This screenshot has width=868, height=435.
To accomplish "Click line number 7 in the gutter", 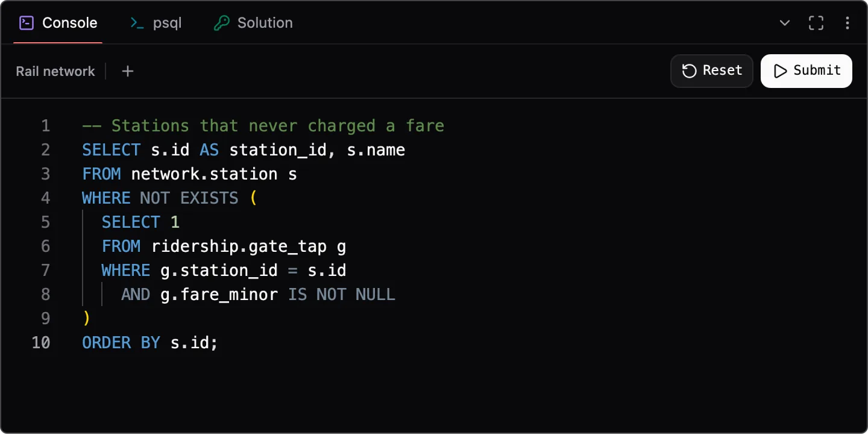I will pos(46,271).
